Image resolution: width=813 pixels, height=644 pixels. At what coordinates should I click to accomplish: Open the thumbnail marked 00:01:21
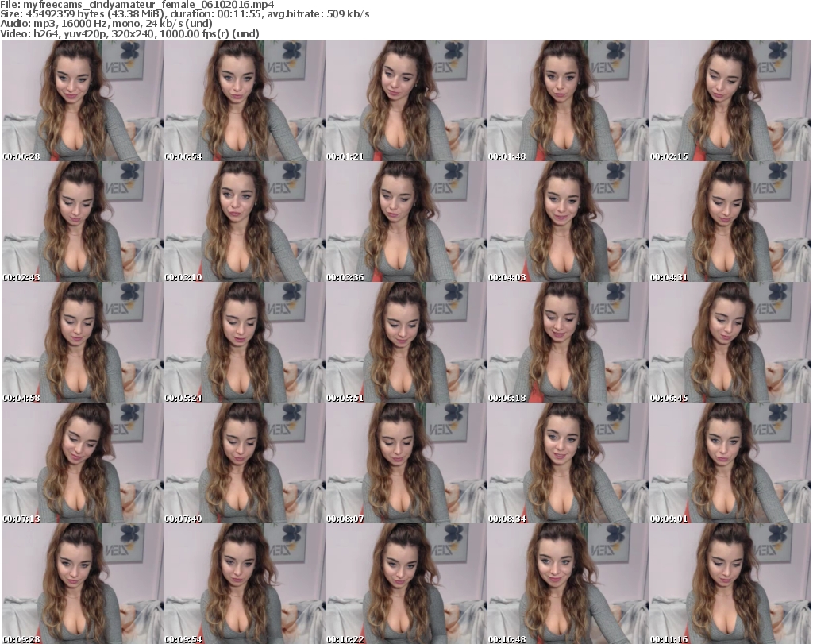(x=406, y=101)
